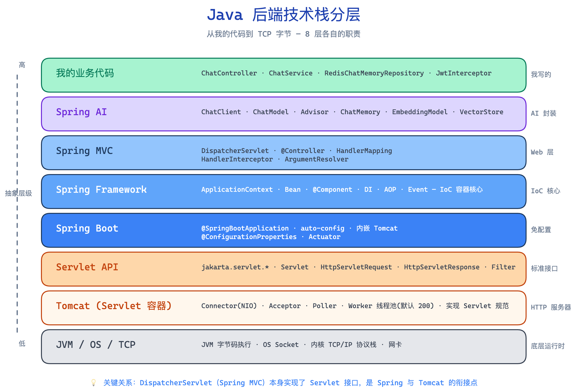Click the 'Spring Boot' layer heading
Image resolution: width=576 pixels, height=392 pixels.
tap(87, 228)
